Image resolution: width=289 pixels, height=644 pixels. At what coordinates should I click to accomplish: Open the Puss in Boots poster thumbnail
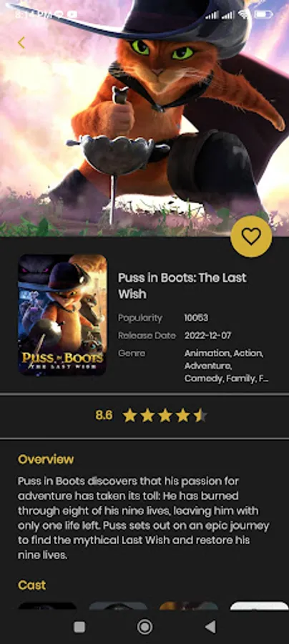click(x=62, y=315)
